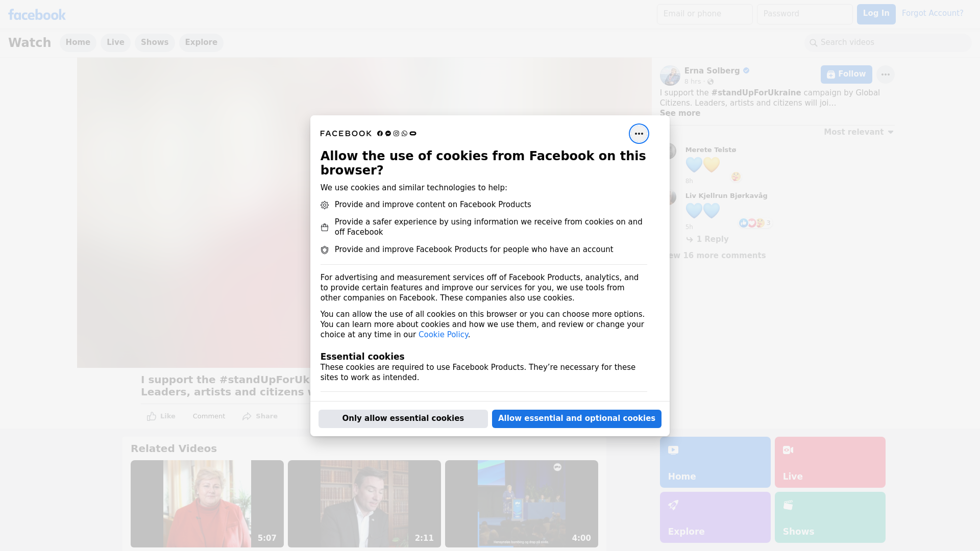Click the Log In button

[876, 14]
